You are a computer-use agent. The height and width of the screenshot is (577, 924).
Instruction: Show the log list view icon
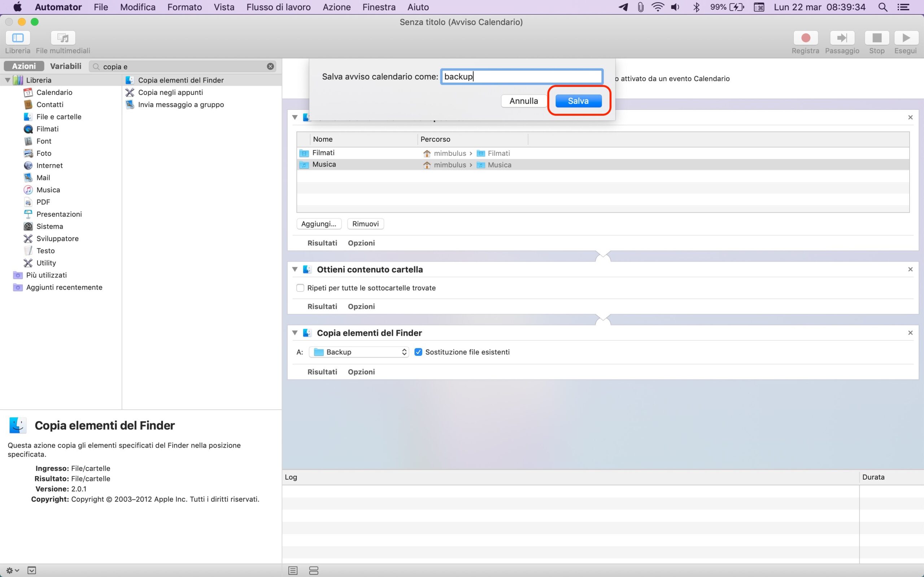click(293, 570)
